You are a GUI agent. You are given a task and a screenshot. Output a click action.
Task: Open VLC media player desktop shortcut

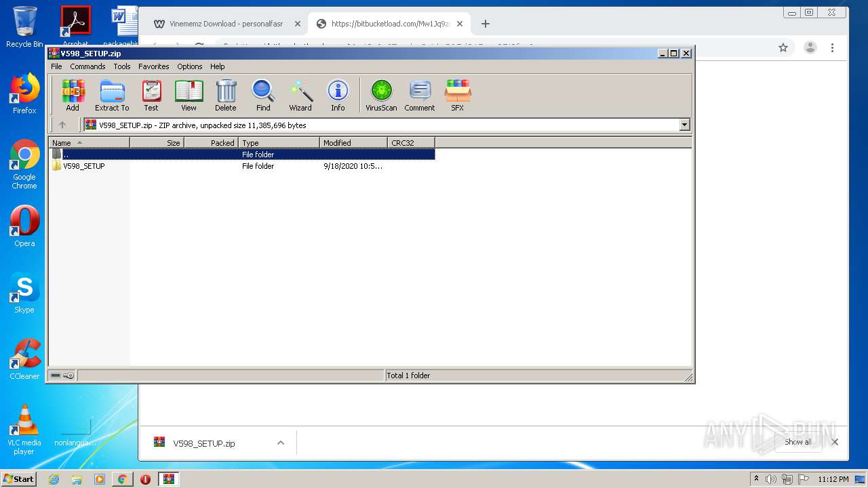[x=24, y=430]
